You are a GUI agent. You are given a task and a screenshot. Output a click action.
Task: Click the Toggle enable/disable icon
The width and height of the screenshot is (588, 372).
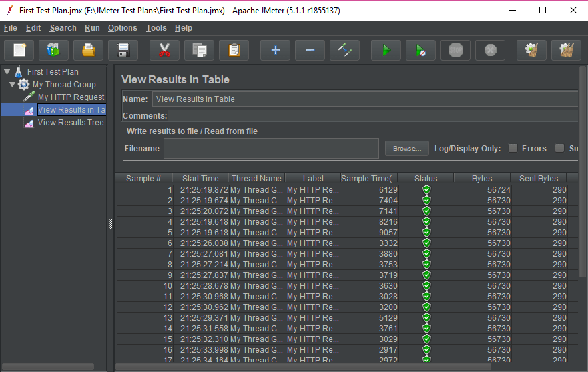tap(344, 50)
